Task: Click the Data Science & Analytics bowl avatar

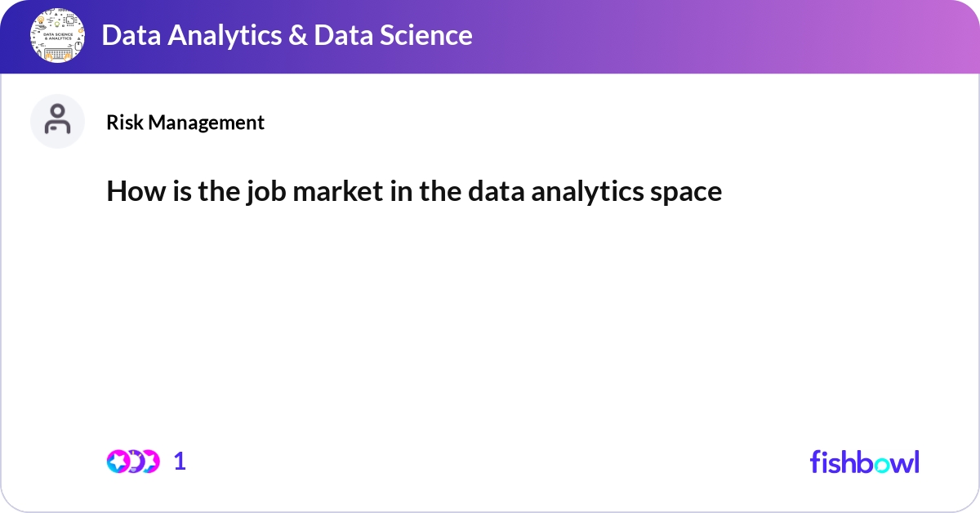Action: click(x=57, y=35)
